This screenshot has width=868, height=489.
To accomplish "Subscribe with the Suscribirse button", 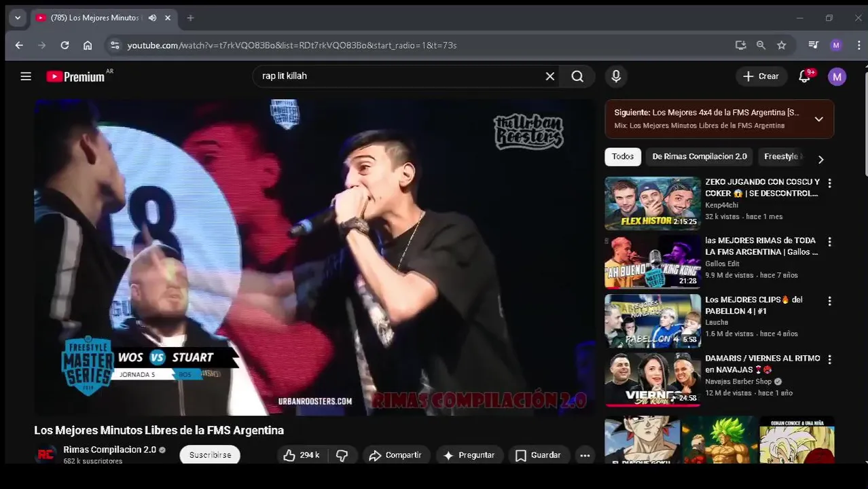I will point(210,455).
